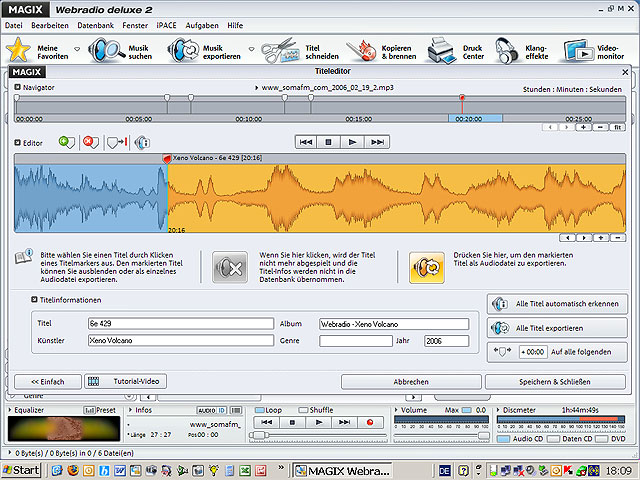
Task: Open the Datei menu
Action: click(x=13, y=25)
